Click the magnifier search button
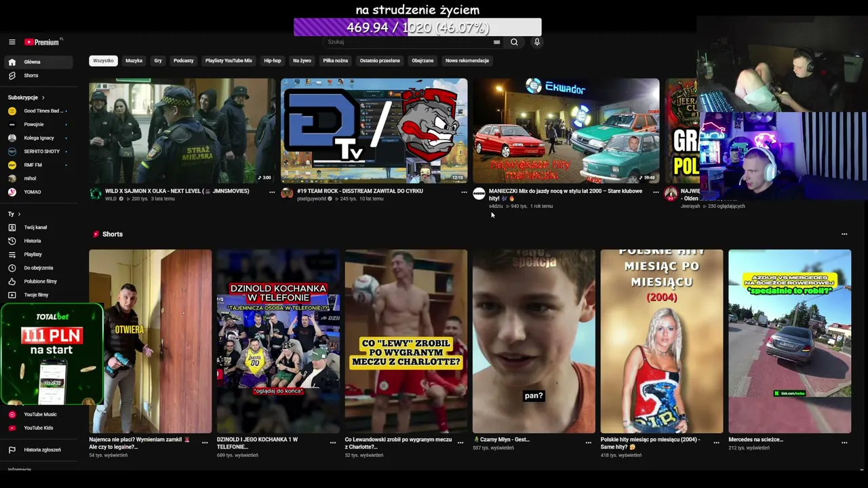 [x=514, y=42]
